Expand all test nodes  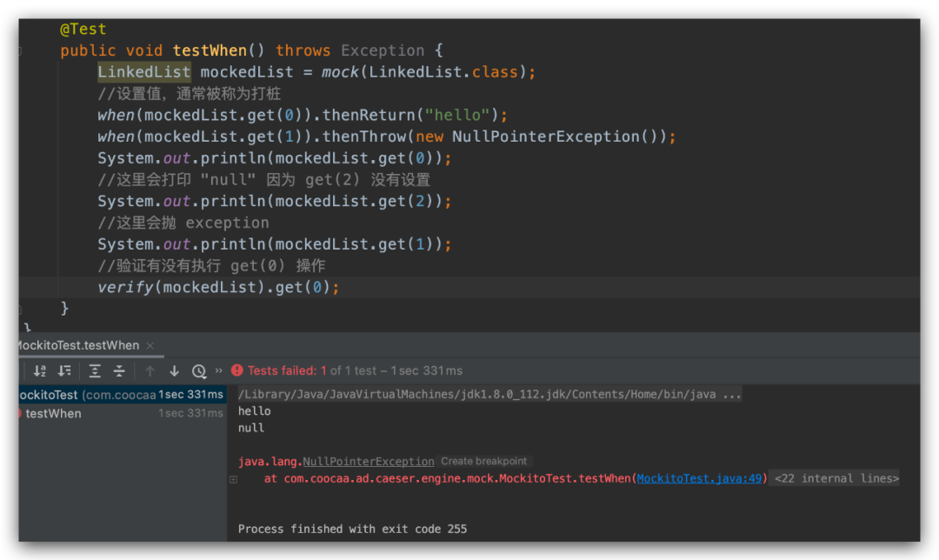tap(95, 370)
